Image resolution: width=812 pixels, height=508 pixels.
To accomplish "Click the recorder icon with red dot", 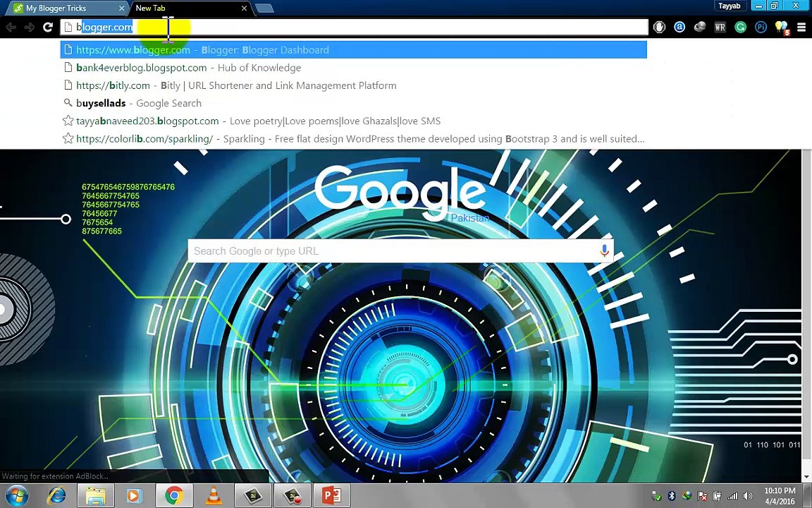I will tap(292, 496).
